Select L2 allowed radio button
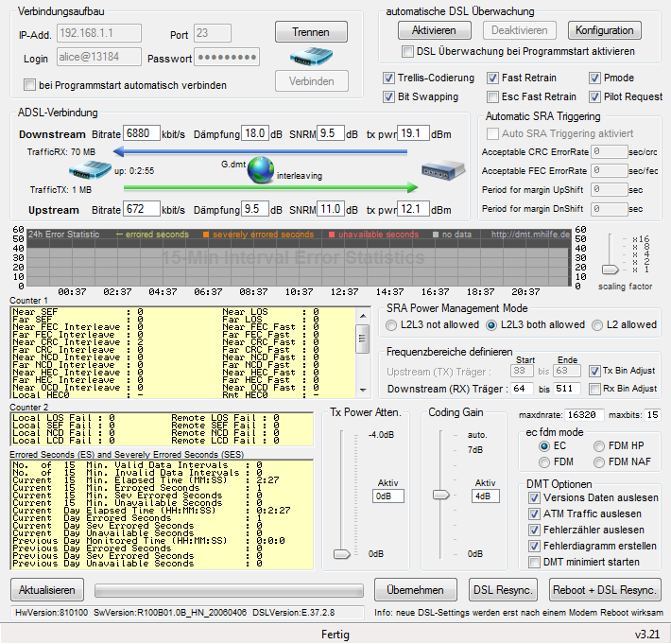 tap(597, 325)
